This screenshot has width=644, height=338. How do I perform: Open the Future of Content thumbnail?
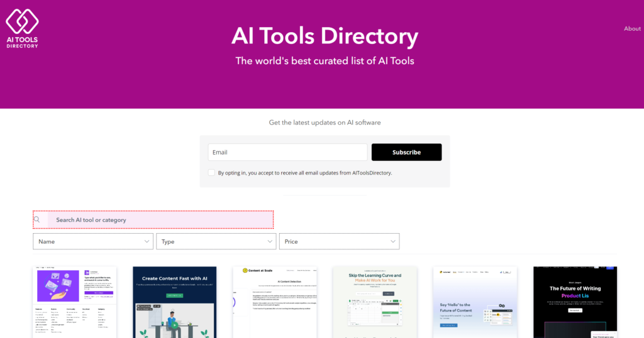(475, 302)
